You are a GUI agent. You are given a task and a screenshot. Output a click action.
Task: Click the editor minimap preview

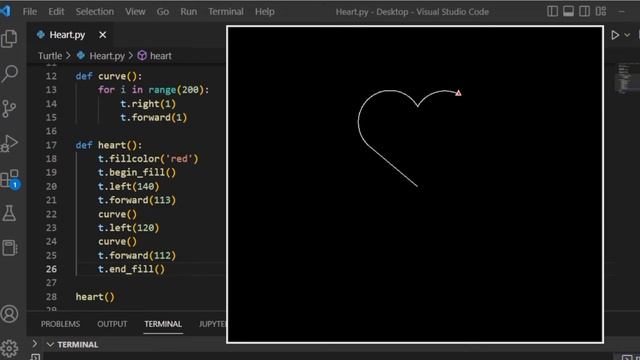[x=624, y=78]
